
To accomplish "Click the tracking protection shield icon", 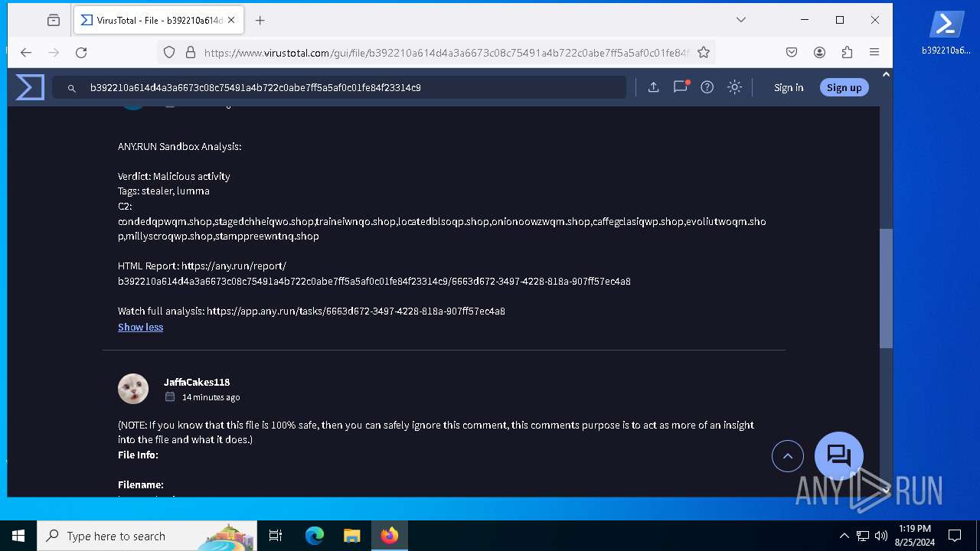I will 169,52.
